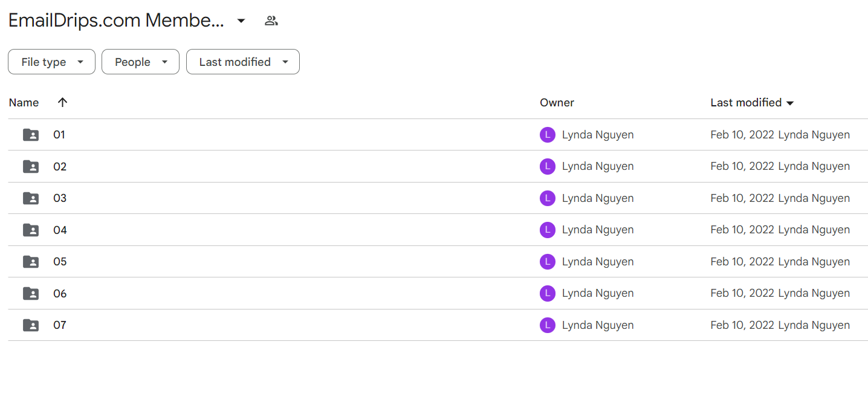Click the EmailDrips.com Membe... folder title
The image size is (868, 405).
point(117,21)
